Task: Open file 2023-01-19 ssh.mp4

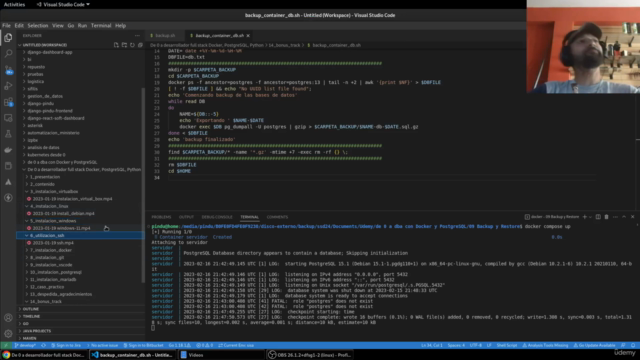Action: 53,243
